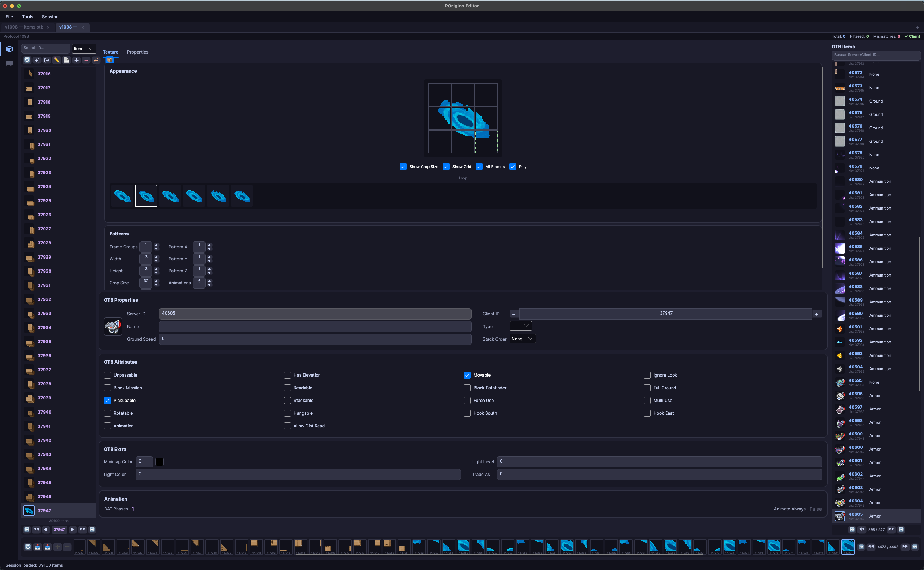Image resolution: width=924 pixels, height=570 pixels.
Task: Click the export arrow icon in the toolbar
Action: (46, 60)
